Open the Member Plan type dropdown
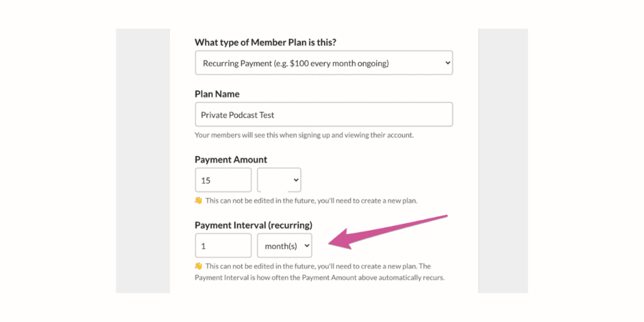The height and width of the screenshot is (322, 644). (x=324, y=63)
